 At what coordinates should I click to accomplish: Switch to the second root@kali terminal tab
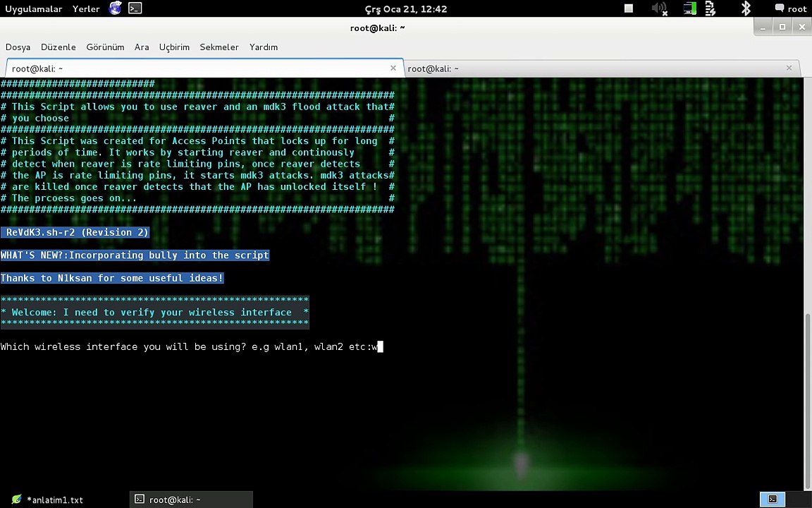(x=602, y=68)
